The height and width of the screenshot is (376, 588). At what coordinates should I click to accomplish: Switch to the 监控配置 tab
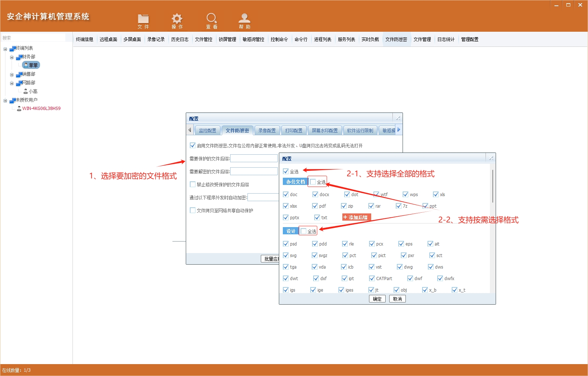pyautogui.click(x=207, y=131)
